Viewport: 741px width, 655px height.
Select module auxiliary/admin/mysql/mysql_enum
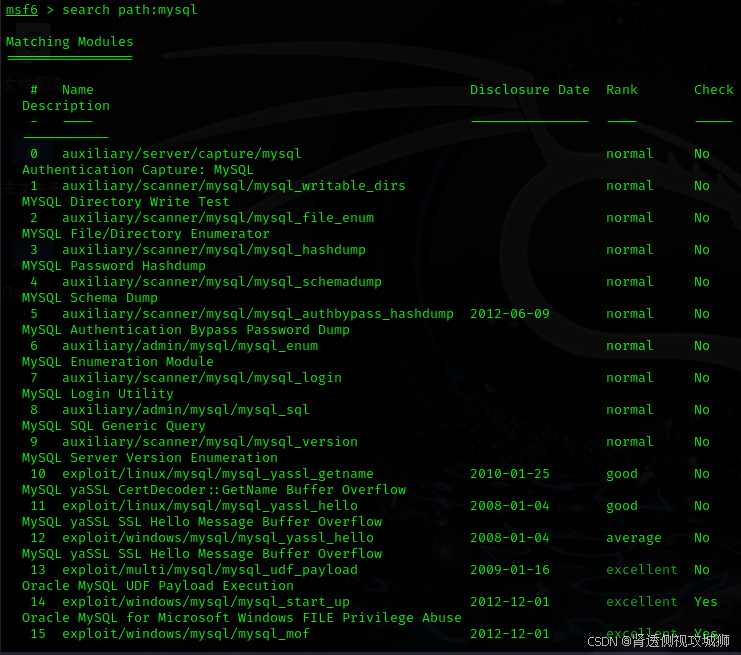click(190, 346)
